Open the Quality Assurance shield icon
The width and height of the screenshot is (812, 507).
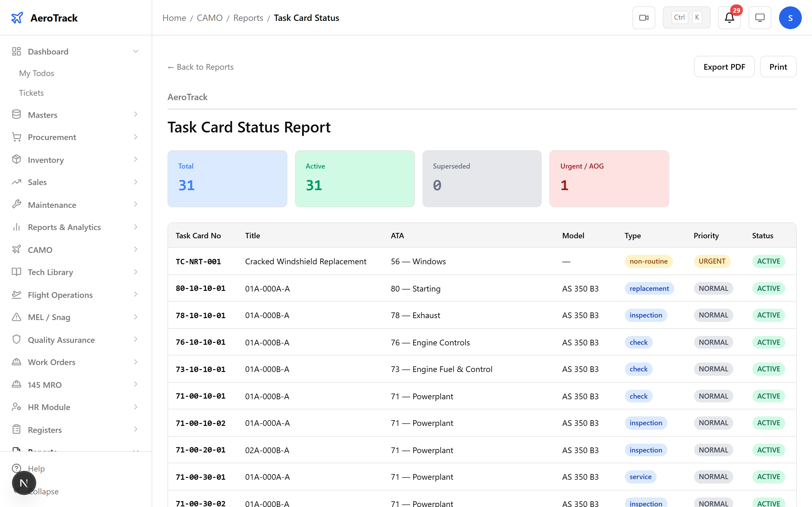[x=16, y=339]
